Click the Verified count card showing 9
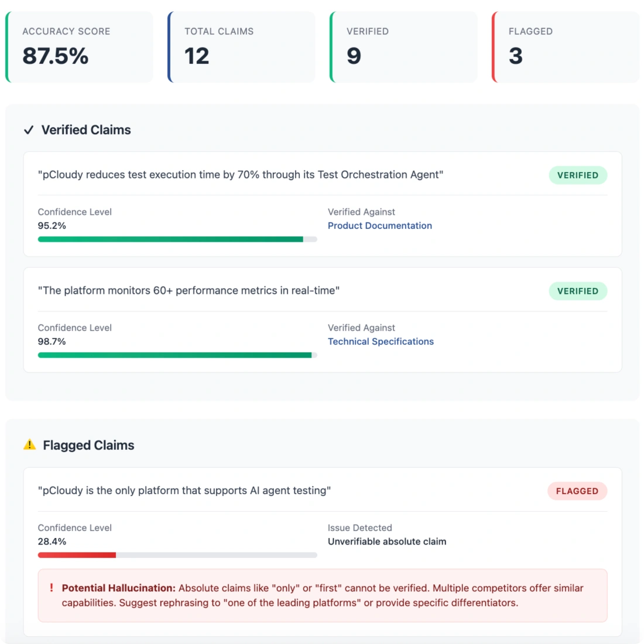Image resolution: width=644 pixels, height=644 pixels. 403,47
